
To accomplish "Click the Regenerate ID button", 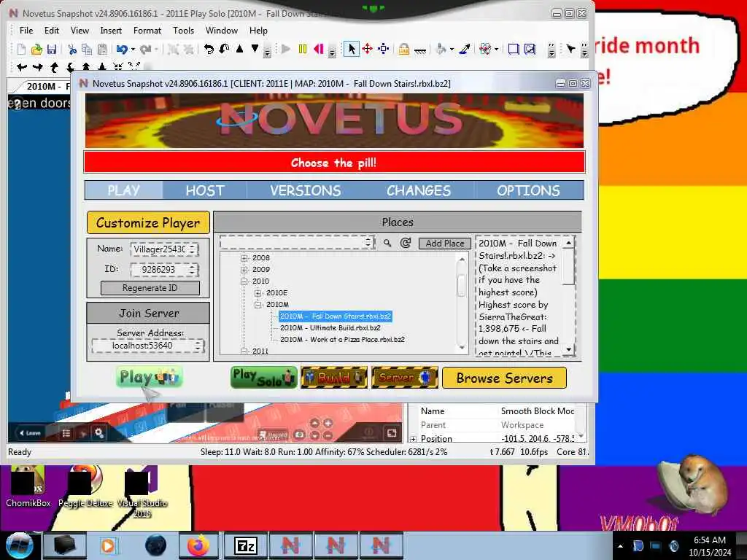I will (150, 288).
